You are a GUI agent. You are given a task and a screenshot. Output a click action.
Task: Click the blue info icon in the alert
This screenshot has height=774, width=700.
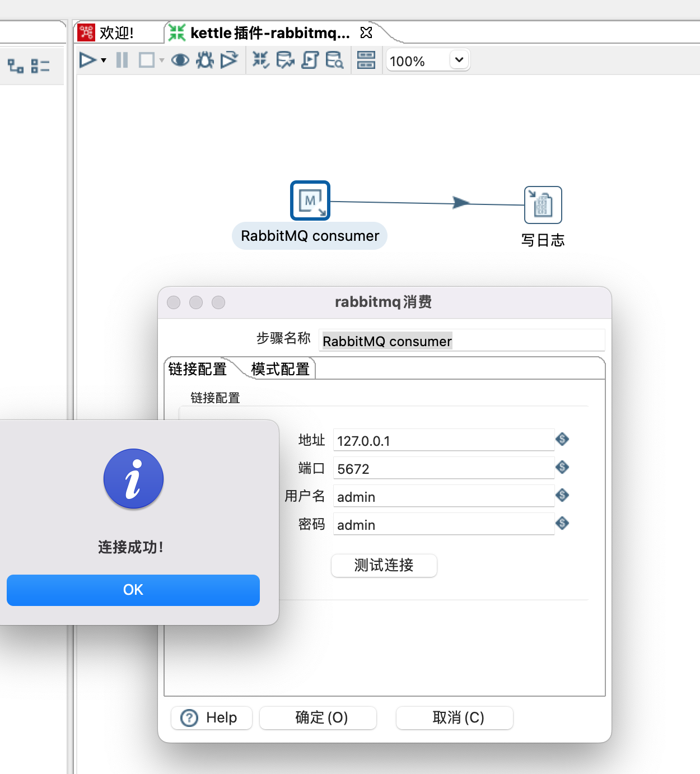(133, 479)
